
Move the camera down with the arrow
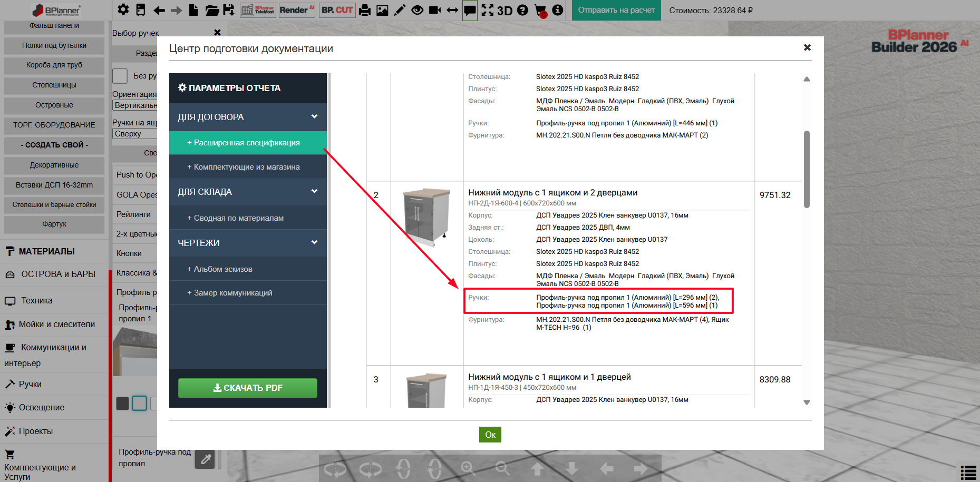[x=572, y=468]
